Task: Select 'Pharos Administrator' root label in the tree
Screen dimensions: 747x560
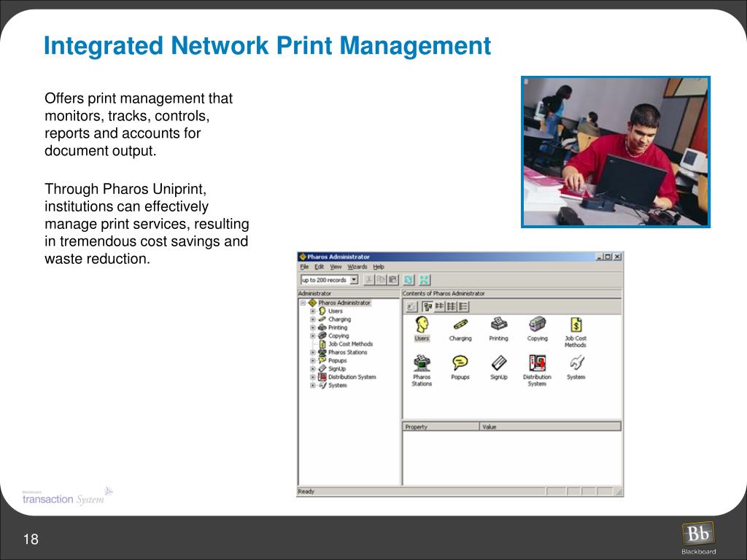Action: pyautogui.click(x=344, y=303)
